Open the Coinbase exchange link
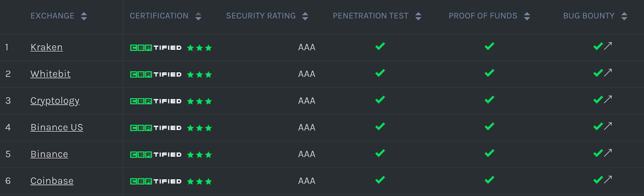Viewport: 644px width, 196px height. coord(52,181)
